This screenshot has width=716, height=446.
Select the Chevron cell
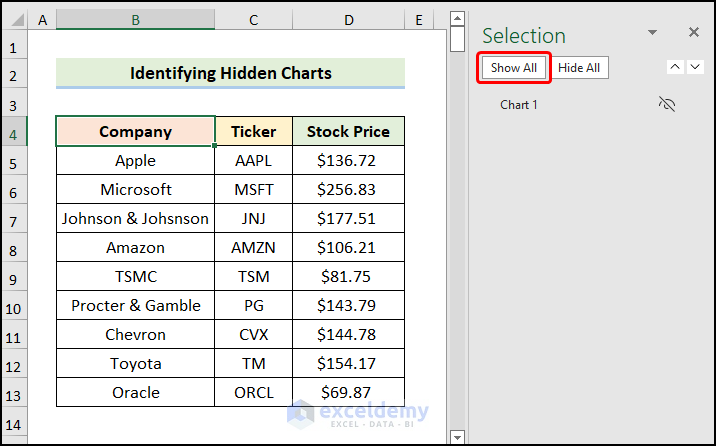click(x=136, y=334)
